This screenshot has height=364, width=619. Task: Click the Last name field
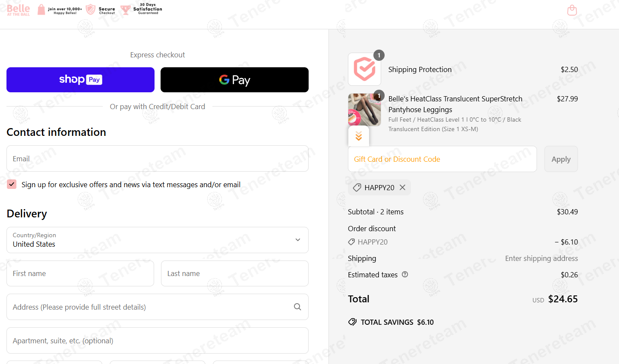235,273
